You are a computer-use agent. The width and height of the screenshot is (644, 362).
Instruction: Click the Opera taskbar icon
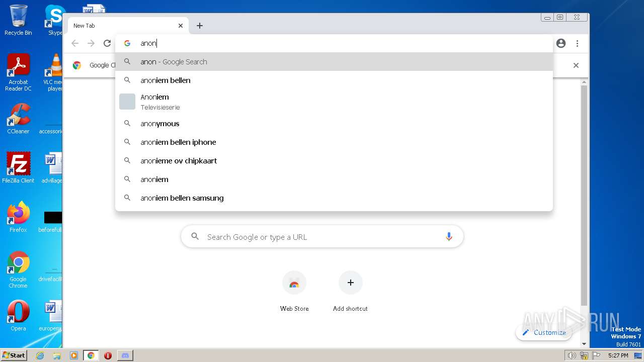(x=108, y=355)
